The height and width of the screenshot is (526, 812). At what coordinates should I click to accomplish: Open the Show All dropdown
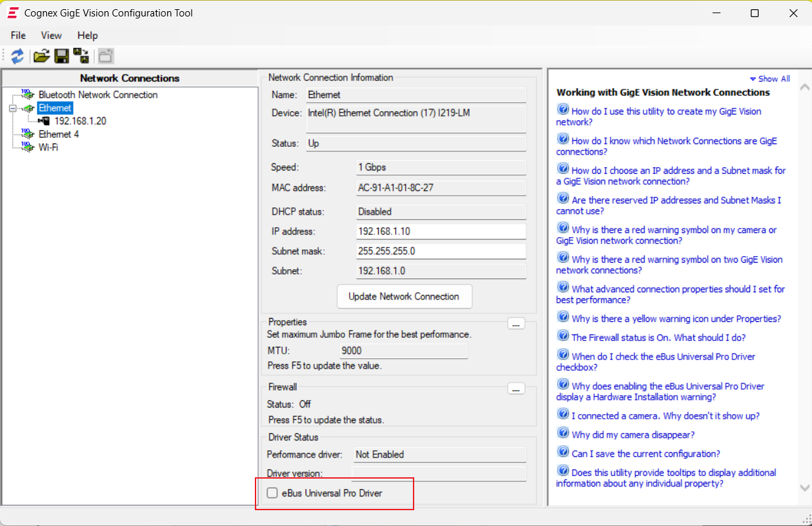[769, 78]
